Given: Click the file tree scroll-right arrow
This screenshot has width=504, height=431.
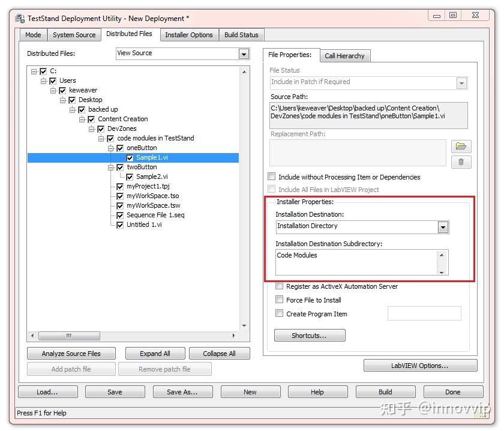Looking at the screenshot, I should coord(234,336).
